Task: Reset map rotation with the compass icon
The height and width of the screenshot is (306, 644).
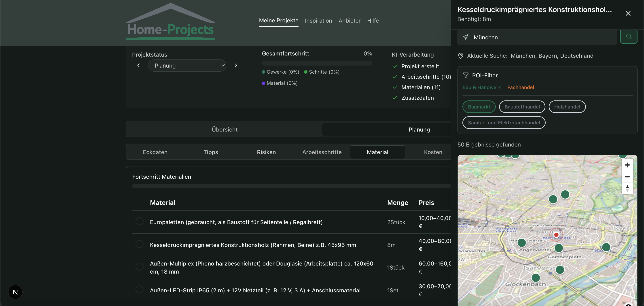Action: click(x=627, y=188)
